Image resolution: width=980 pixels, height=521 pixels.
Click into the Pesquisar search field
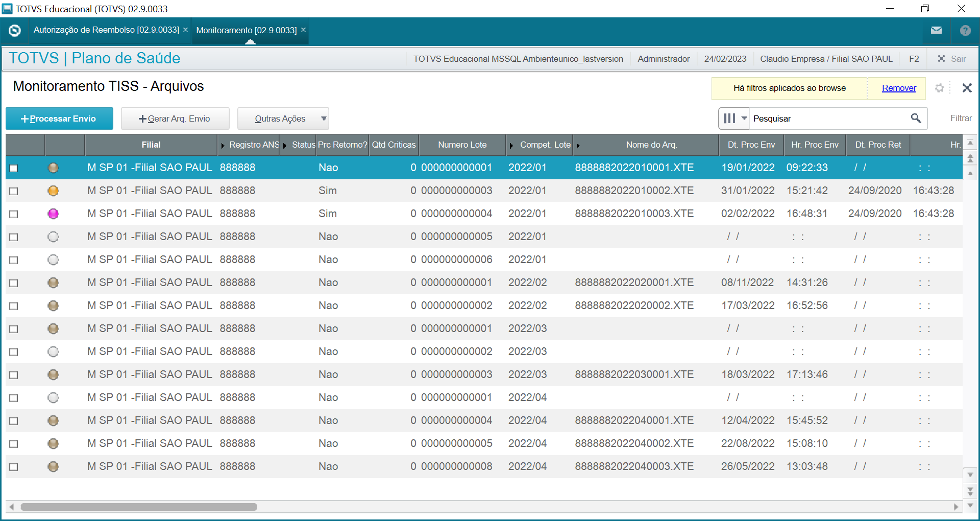click(x=829, y=119)
